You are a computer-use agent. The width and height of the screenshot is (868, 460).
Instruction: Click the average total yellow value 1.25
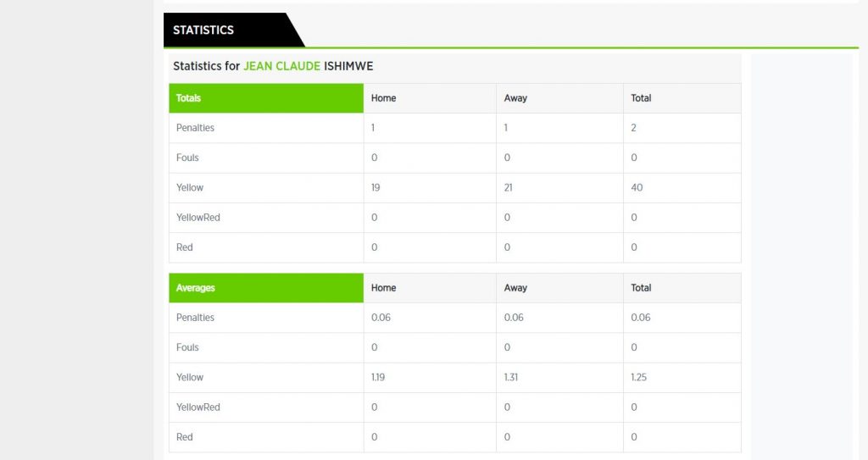pos(638,377)
